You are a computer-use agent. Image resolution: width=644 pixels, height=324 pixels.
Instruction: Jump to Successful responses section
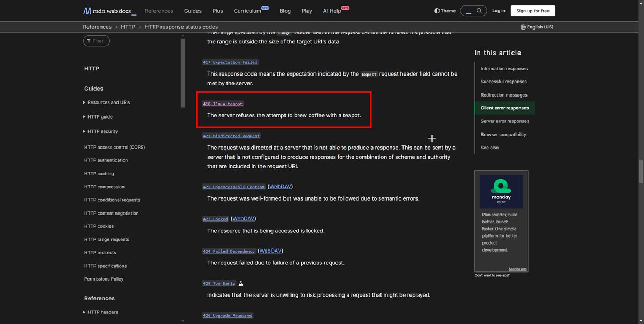503,82
